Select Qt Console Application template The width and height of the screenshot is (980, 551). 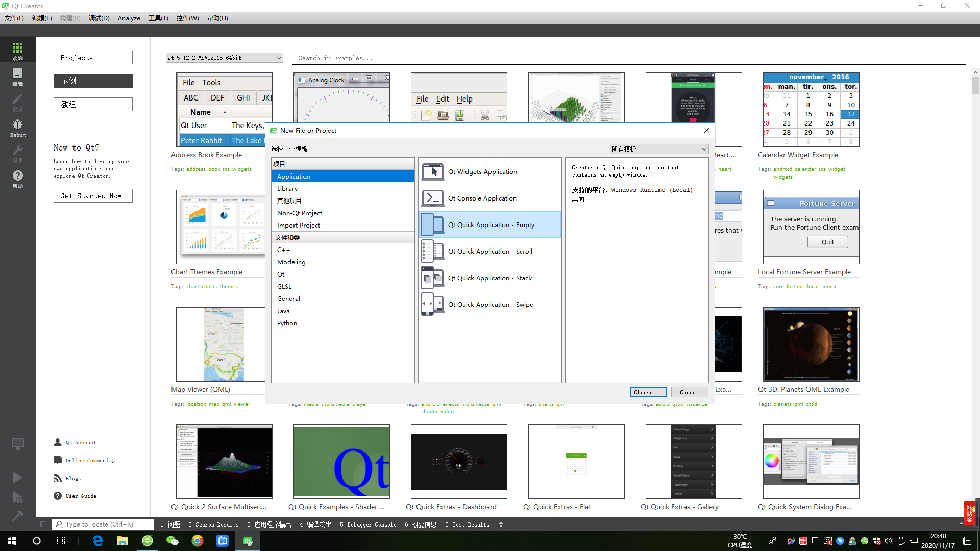click(x=482, y=198)
